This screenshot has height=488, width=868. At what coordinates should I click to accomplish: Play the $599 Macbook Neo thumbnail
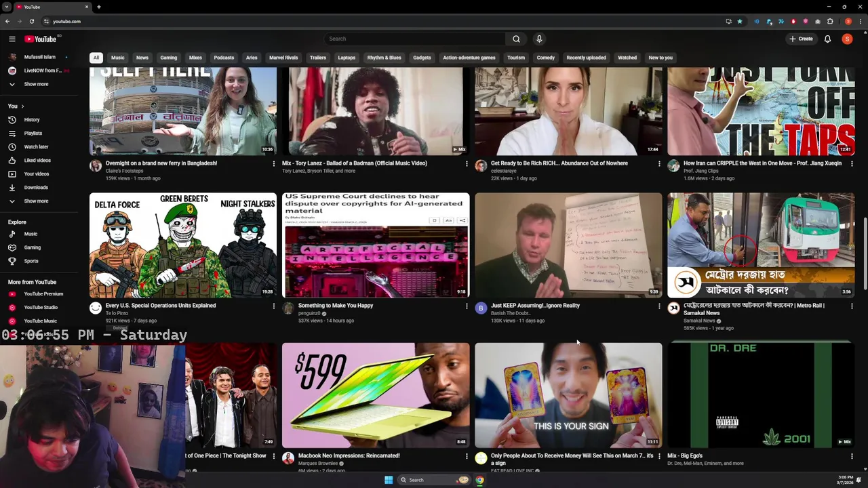pyautogui.click(x=376, y=395)
